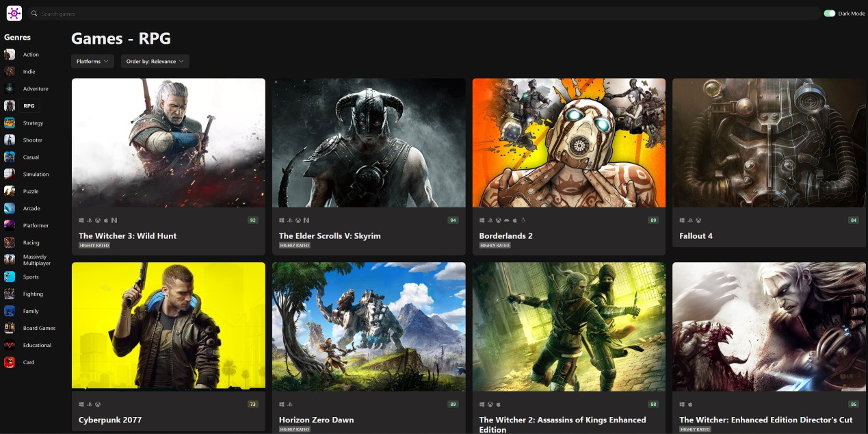Click Highly Rated badge under Horizon Zero Dawn
This screenshot has height=434, width=868.
tap(295, 429)
